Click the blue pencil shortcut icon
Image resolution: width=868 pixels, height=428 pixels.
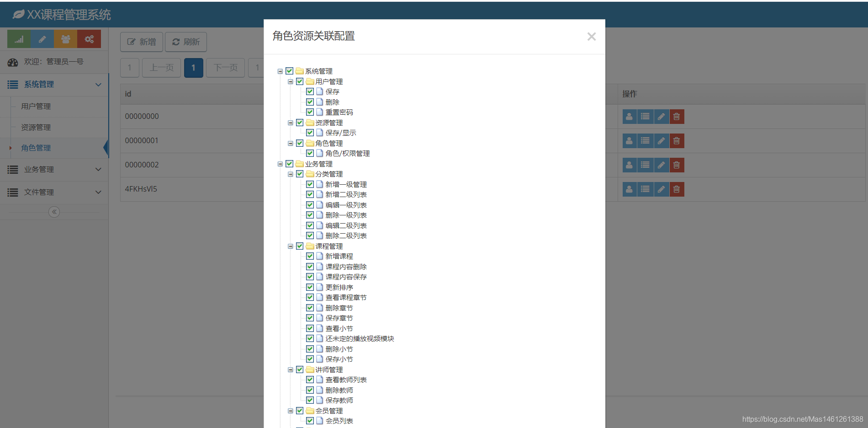[42, 39]
